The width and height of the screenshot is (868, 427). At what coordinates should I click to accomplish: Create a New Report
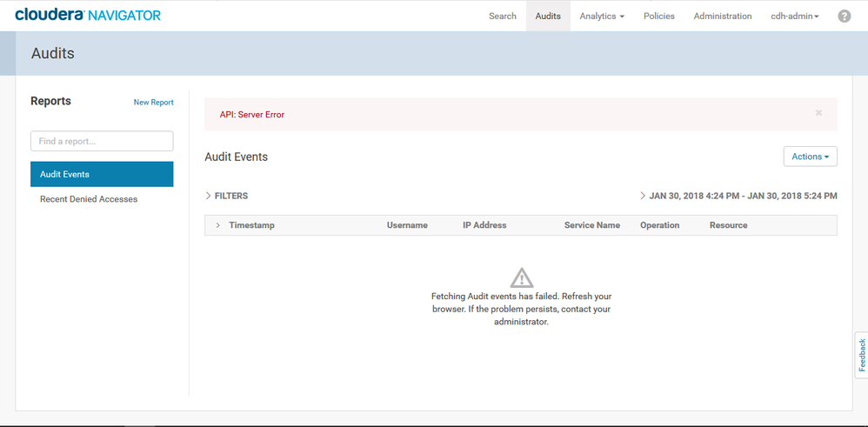153,103
